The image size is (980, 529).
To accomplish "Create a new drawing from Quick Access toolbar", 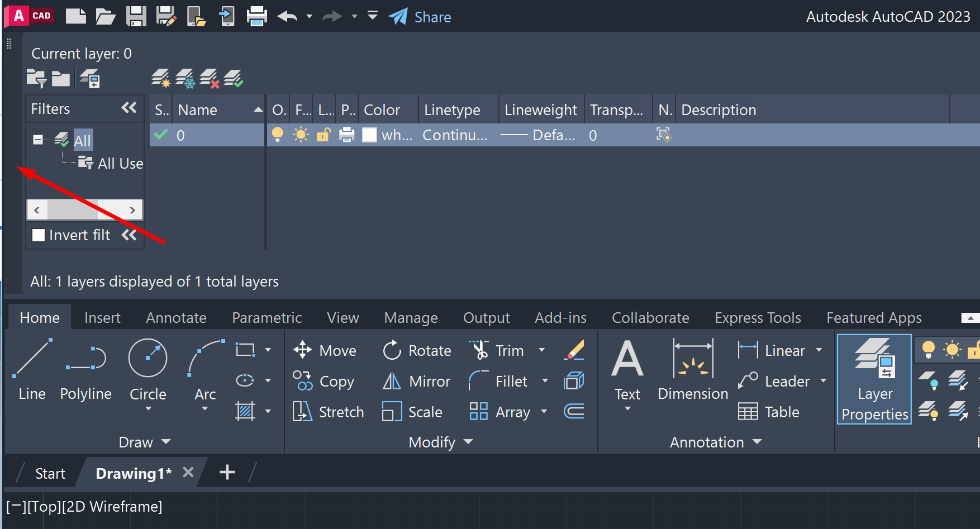I will tap(76, 16).
